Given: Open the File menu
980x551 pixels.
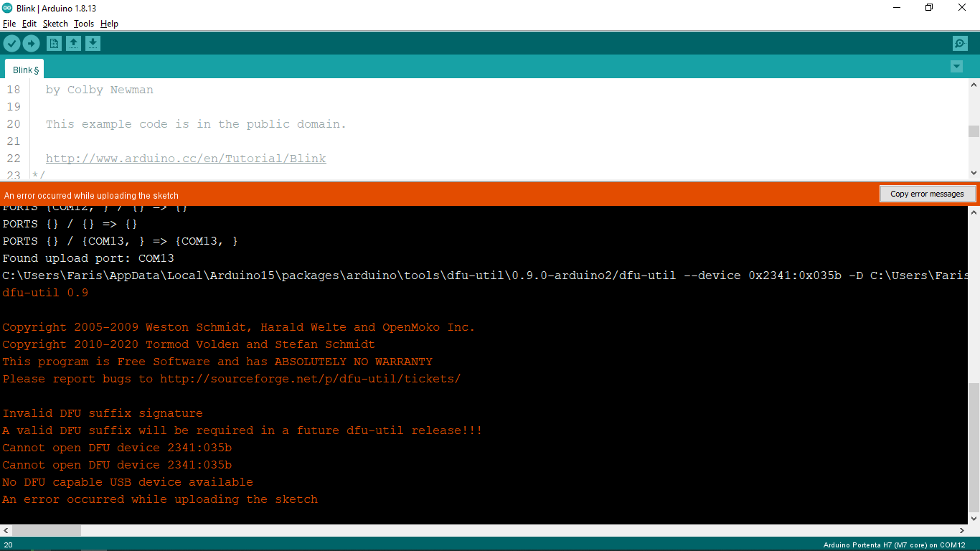Looking at the screenshot, I should pyautogui.click(x=9, y=24).
